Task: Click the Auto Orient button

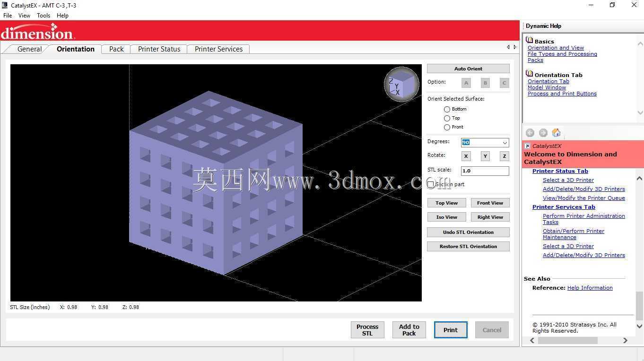Action: click(468, 69)
